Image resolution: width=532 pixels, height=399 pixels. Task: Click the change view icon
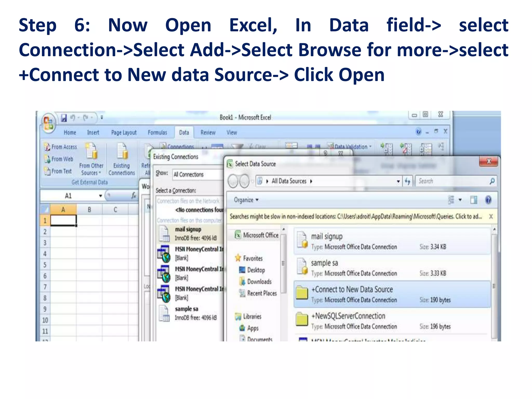coord(451,200)
